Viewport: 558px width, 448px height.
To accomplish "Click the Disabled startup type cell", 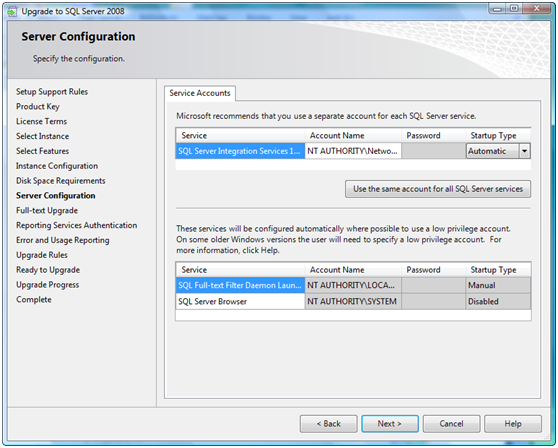I will [x=498, y=301].
